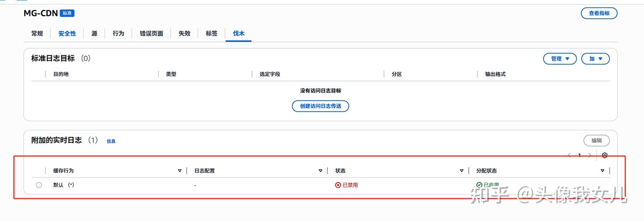This screenshot has width=644, height=221.
Task: Sort by 状态 column arrow
Action: click(462, 171)
